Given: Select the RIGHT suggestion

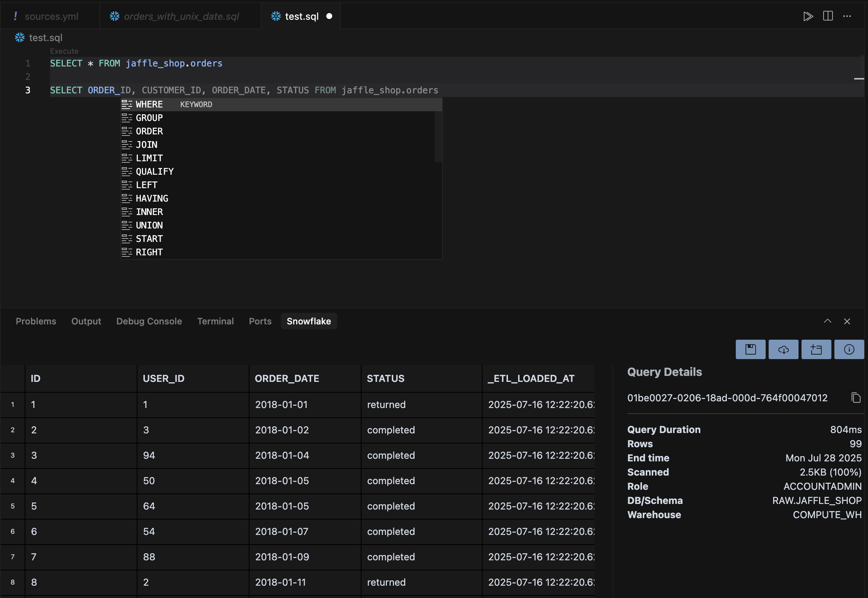Looking at the screenshot, I should (x=281, y=253).
